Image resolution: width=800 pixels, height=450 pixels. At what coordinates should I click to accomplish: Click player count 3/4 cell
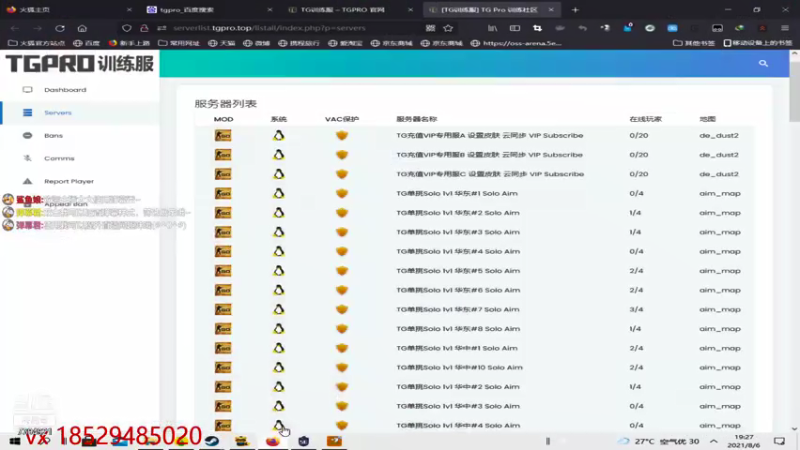tap(636, 310)
